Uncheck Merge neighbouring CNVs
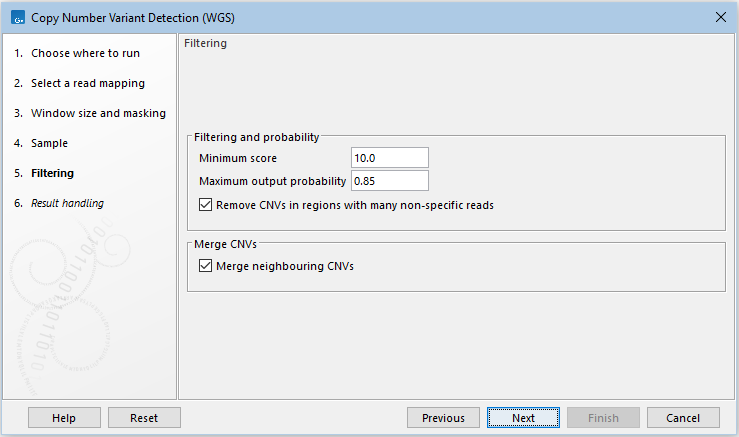Image resolution: width=739 pixels, height=437 pixels. [x=206, y=266]
